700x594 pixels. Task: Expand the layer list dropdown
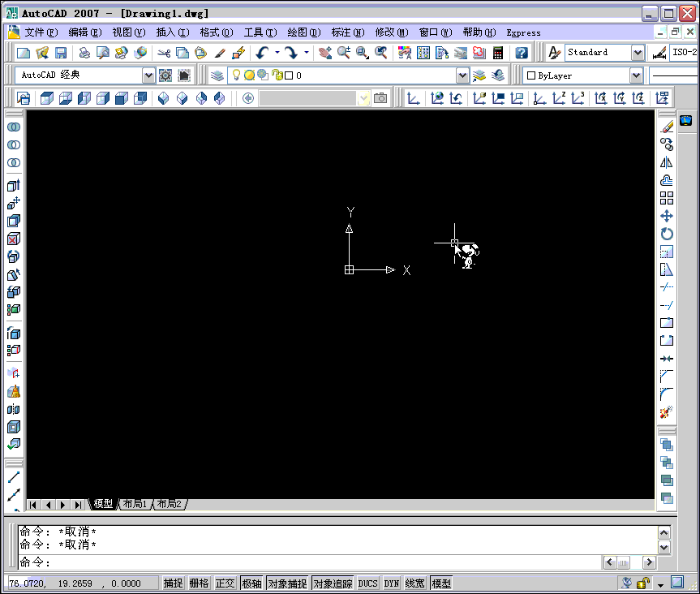463,75
